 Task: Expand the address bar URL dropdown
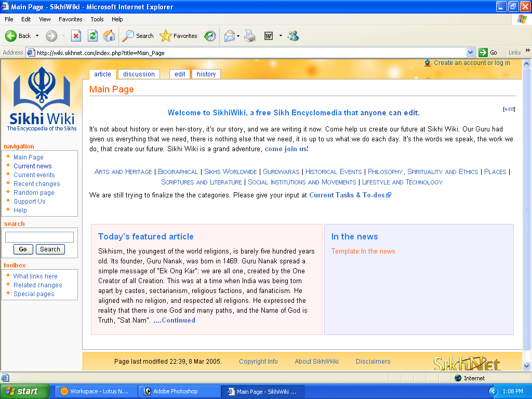(470, 52)
